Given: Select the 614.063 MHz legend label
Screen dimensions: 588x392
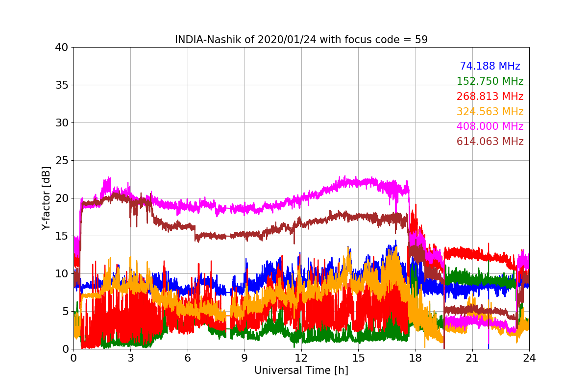Looking at the screenshot, I should (490, 142).
